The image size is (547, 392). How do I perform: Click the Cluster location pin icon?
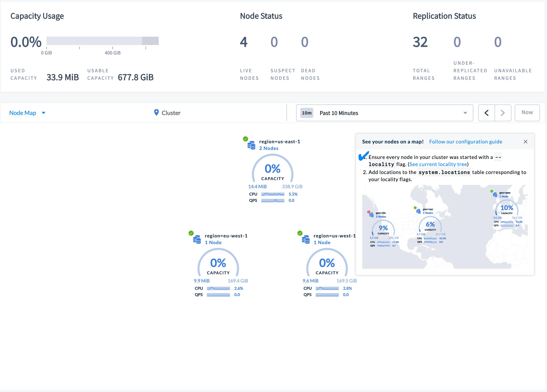[156, 112]
